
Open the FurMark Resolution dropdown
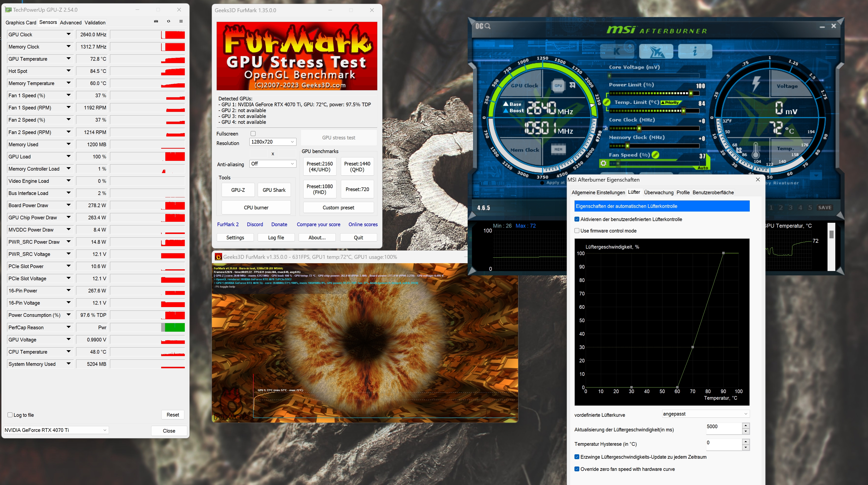click(x=273, y=142)
